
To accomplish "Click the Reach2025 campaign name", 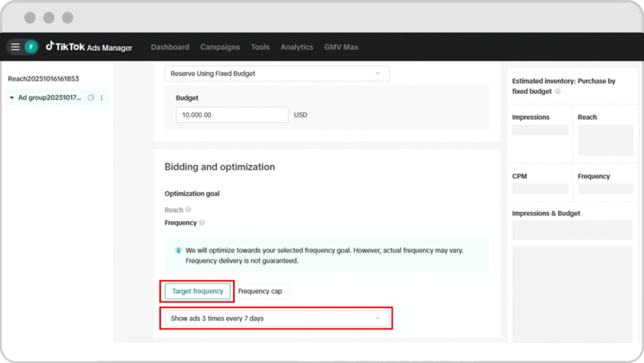I will pyautogui.click(x=44, y=79).
